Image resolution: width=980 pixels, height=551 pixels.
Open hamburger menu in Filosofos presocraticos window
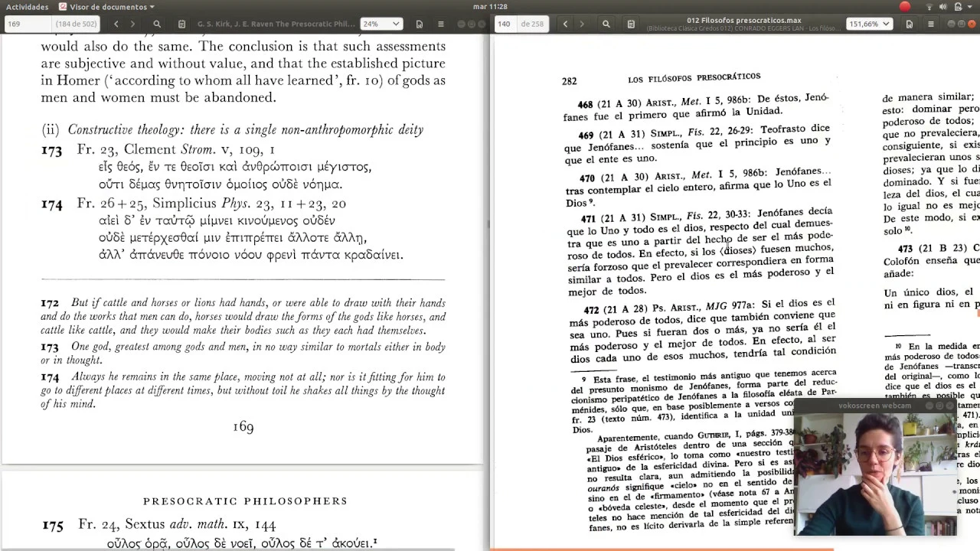(x=931, y=24)
